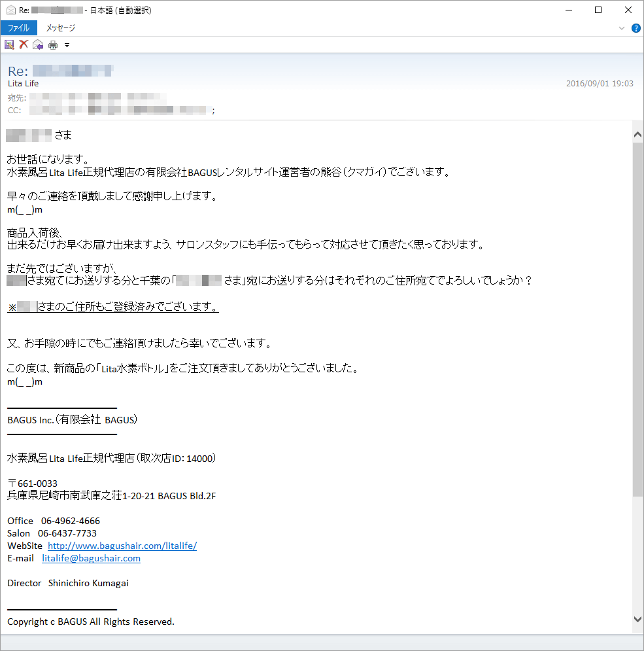The image size is (644, 651).
Task: Click the scroll down arrow of message body
Action: 637,619
